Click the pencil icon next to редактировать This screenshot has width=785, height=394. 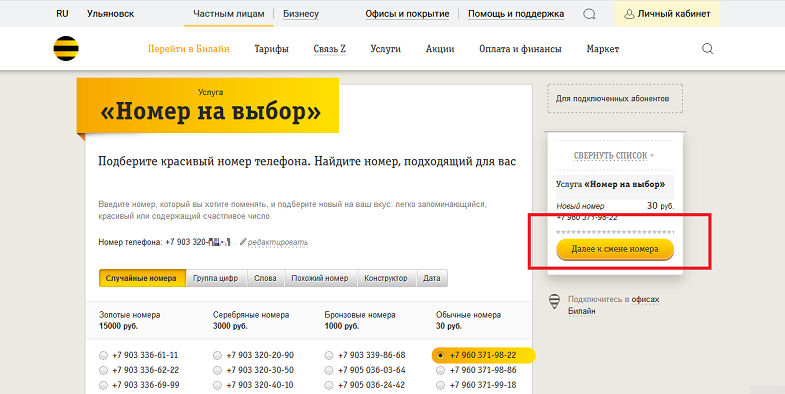(x=243, y=242)
